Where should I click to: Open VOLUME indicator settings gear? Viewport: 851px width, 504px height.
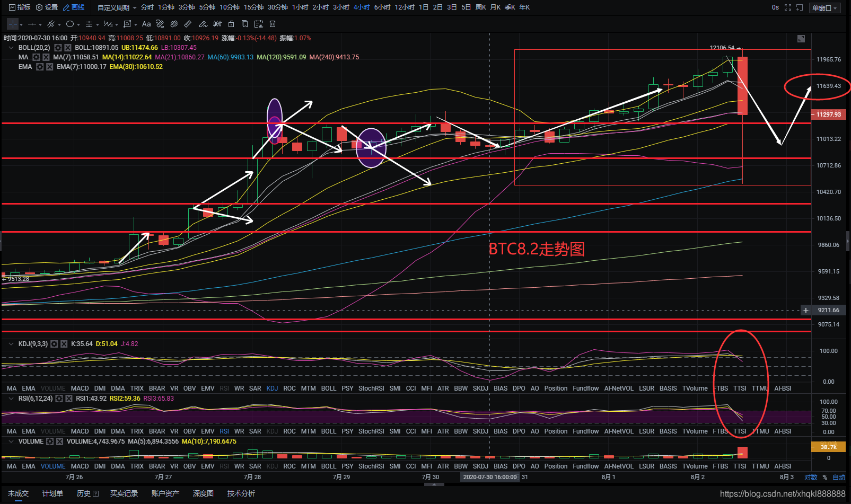tap(50, 441)
